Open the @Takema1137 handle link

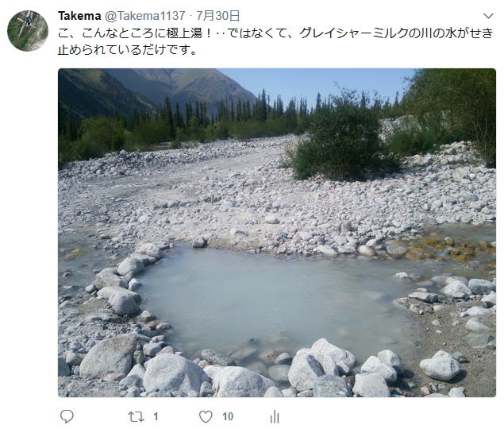tap(145, 15)
